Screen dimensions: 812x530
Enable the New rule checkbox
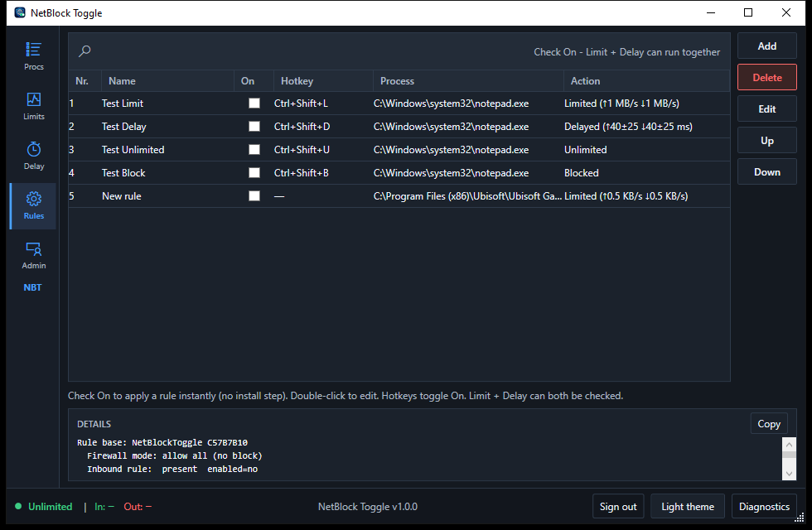[x=254, y=195]
